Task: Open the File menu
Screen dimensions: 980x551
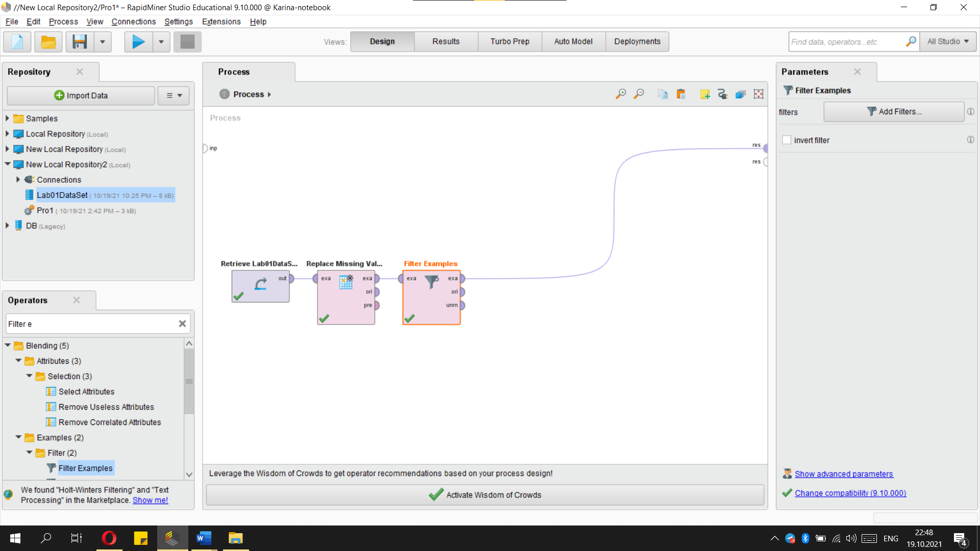Action: pyautogui.click(x=12, y=21)
